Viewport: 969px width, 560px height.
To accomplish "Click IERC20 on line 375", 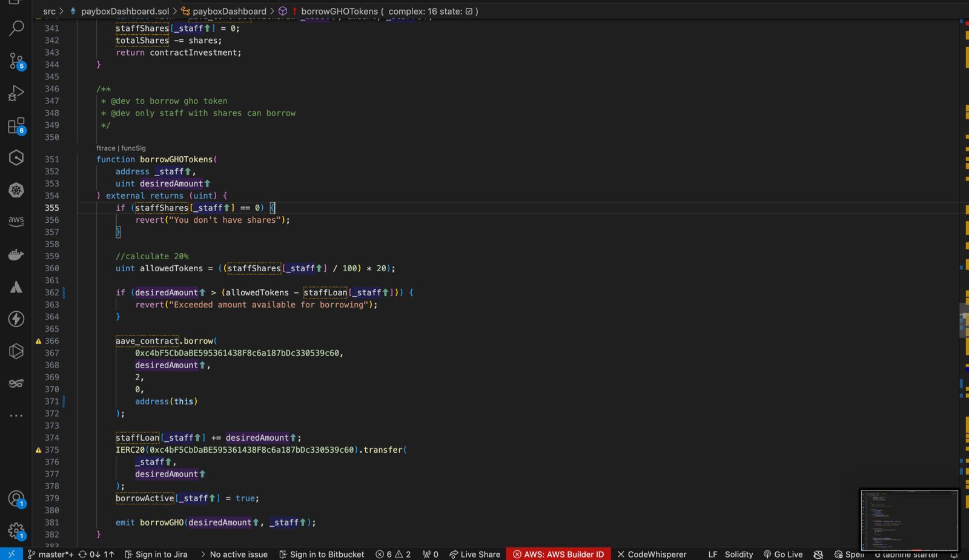I will (130, 450).
